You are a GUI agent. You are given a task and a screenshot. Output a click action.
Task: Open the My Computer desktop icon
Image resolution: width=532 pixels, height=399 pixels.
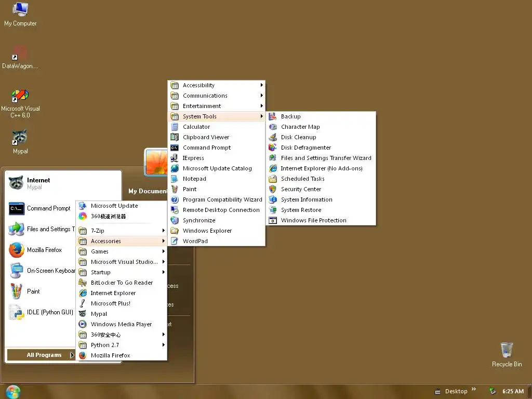coord(20,14)
